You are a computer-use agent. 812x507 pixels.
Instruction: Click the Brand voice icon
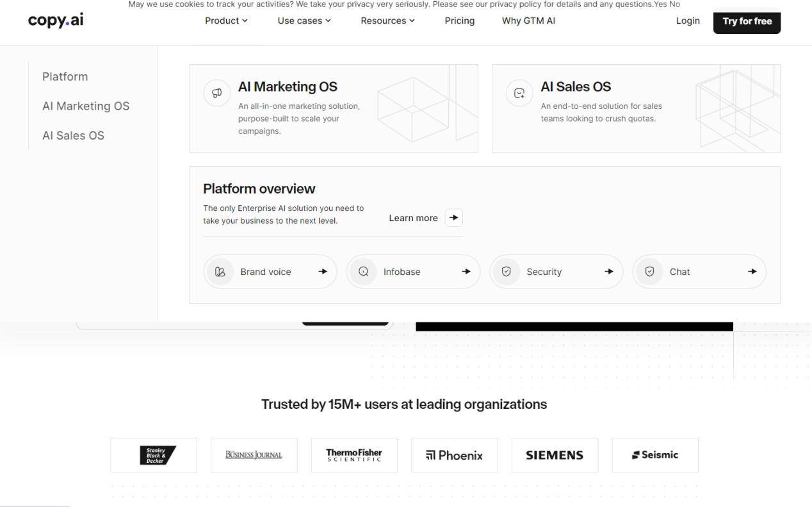(220, 272)
